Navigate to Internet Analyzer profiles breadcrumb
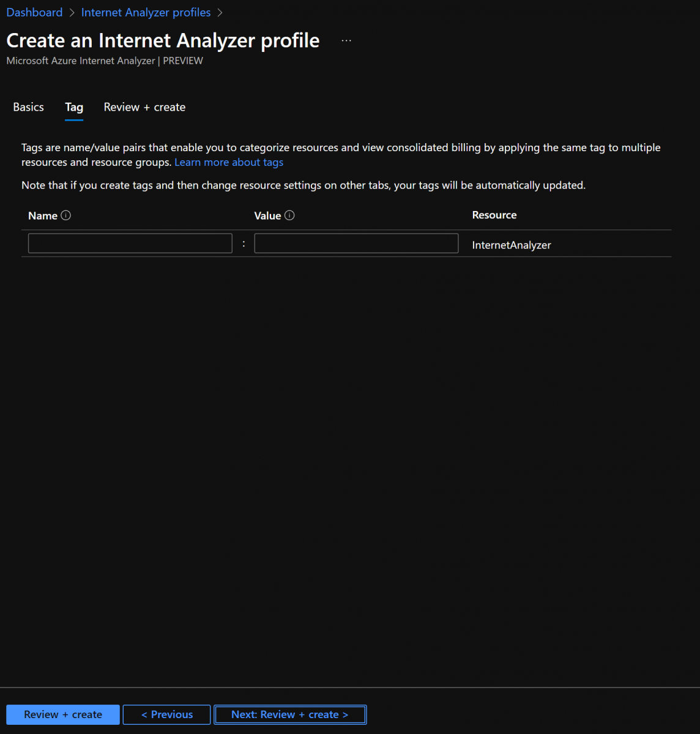This screenshot has height=734, width=700. pos(146,13)
